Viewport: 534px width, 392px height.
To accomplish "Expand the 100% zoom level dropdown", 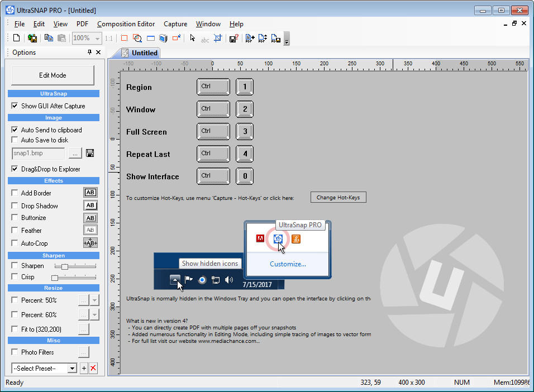I will click(x=97, y=39).
